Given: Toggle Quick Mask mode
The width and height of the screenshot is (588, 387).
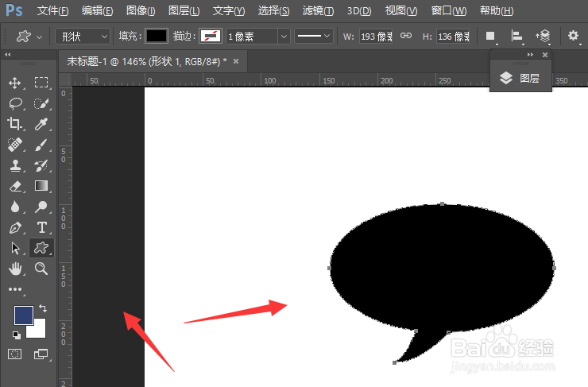Looking at the screenshot, I should pyautogui.click(x=14, y=354).
